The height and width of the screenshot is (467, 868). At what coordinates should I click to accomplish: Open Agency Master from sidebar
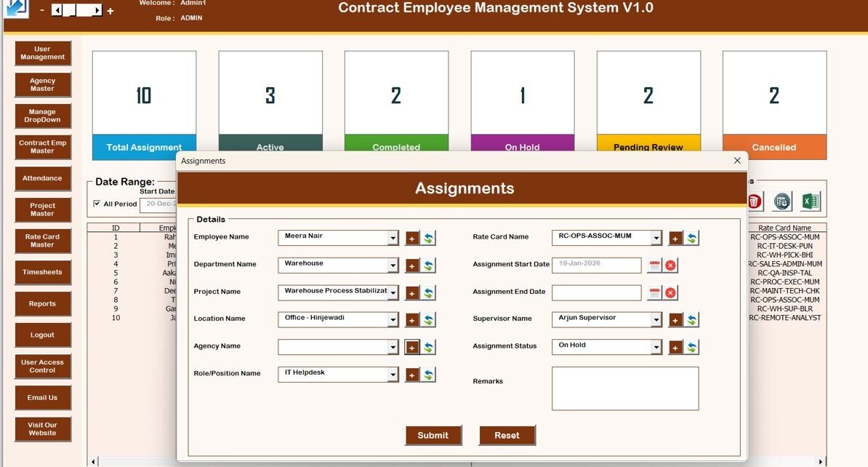[x=43, y=84]
